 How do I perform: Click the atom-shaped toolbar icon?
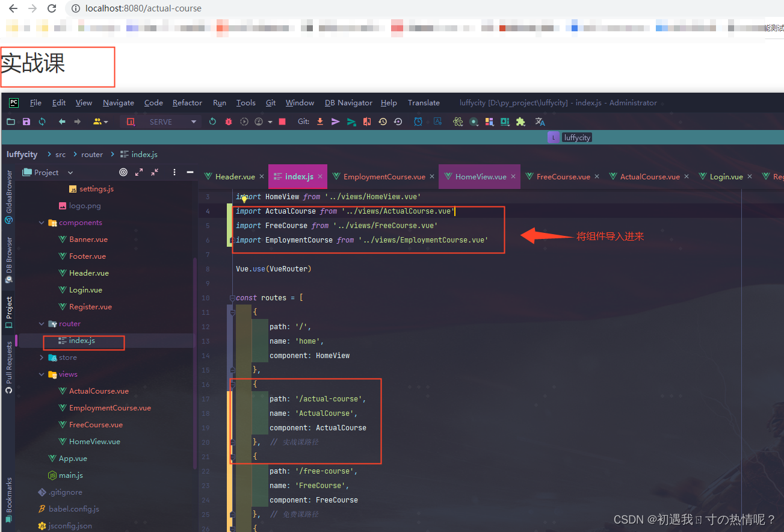click(x=458, y=122)
